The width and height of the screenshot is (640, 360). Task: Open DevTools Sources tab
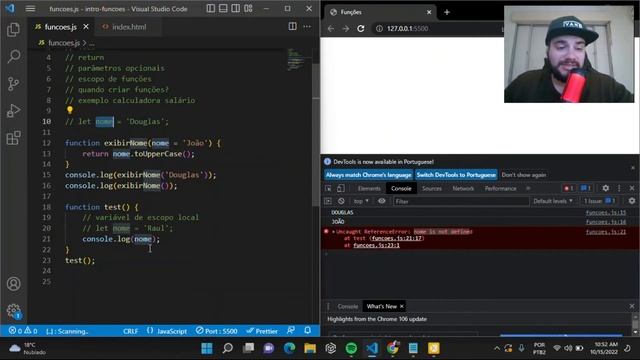432,189
